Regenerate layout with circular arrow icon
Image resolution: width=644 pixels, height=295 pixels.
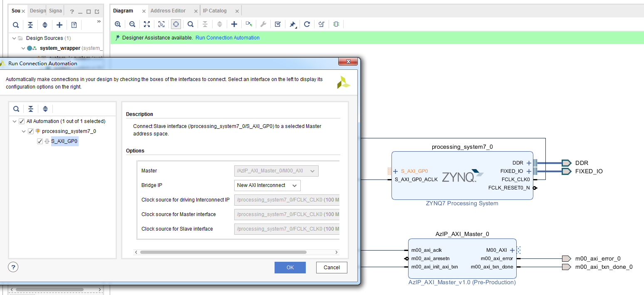click(x=307, y=24)
